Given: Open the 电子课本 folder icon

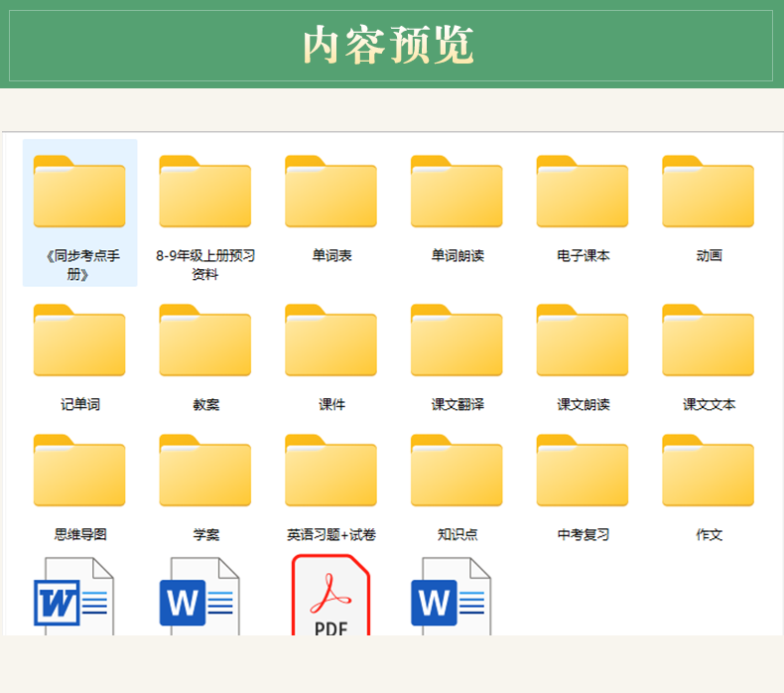Looking at the screenshot, I should [x=583, y=192].
